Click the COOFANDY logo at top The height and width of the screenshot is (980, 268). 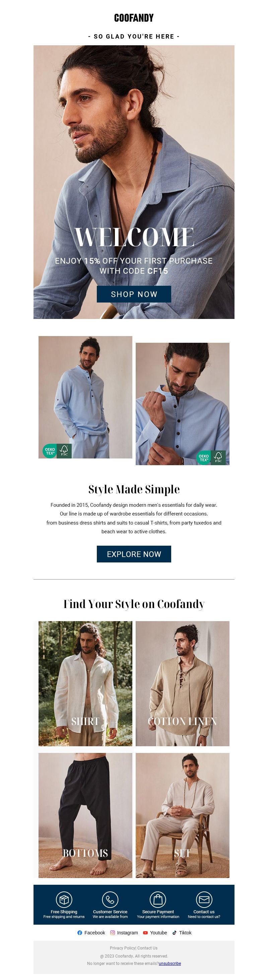(x=134, y=18)
